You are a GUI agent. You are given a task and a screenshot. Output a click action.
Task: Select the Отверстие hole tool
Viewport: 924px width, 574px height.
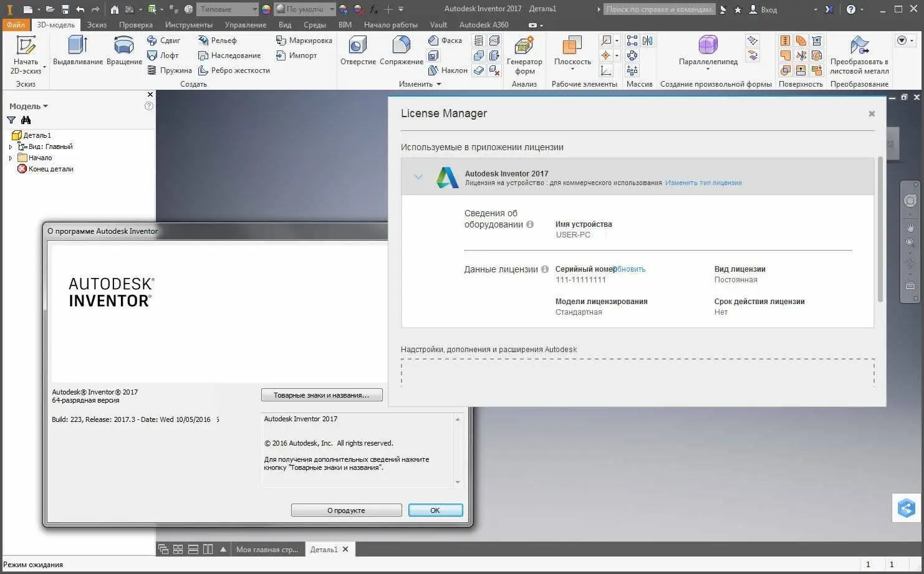[358, 50]
